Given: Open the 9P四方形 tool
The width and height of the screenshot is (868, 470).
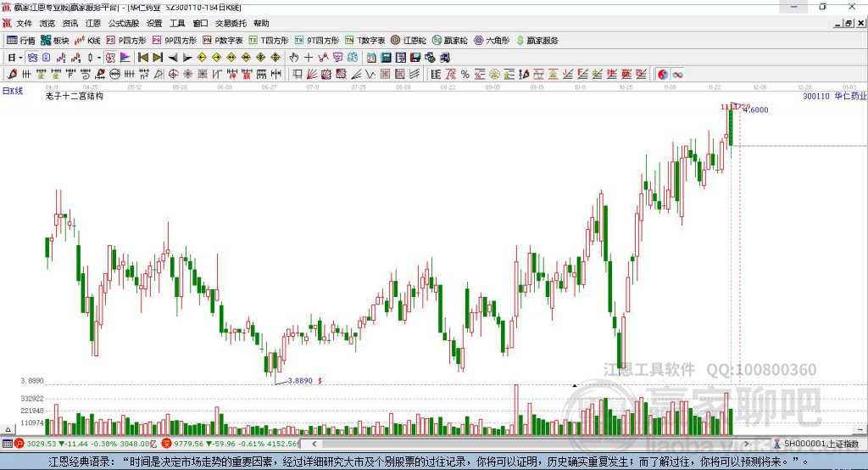Looking at the screenshot, I should (175, 41).
